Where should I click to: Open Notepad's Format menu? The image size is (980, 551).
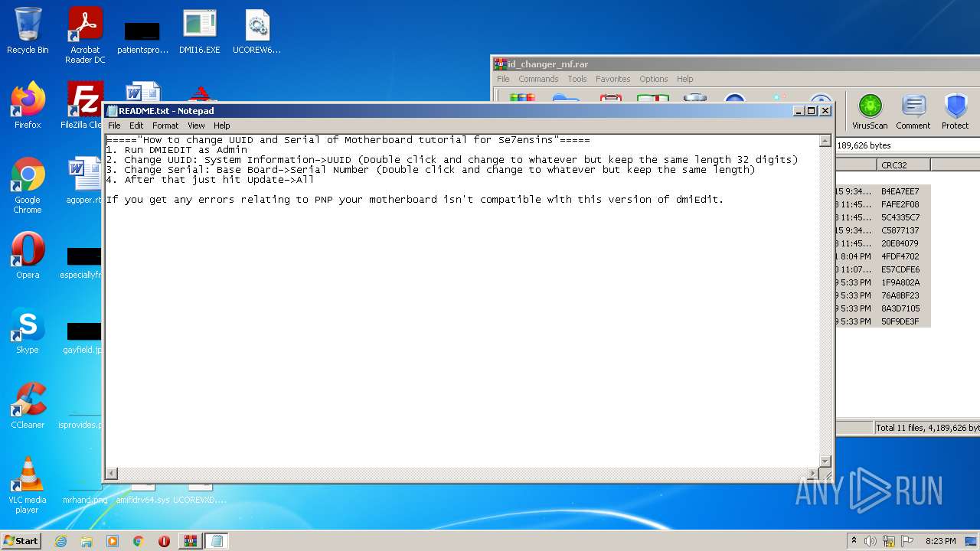[165, 126]
